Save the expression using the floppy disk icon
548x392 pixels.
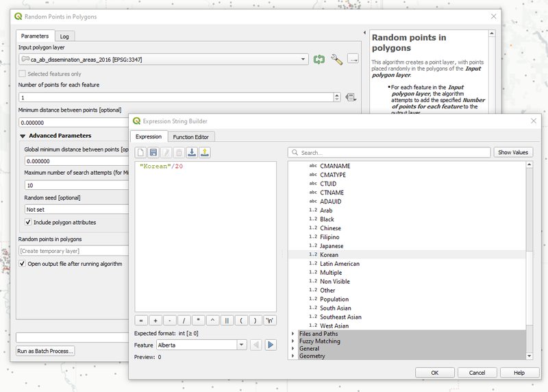tap(153, 152)
